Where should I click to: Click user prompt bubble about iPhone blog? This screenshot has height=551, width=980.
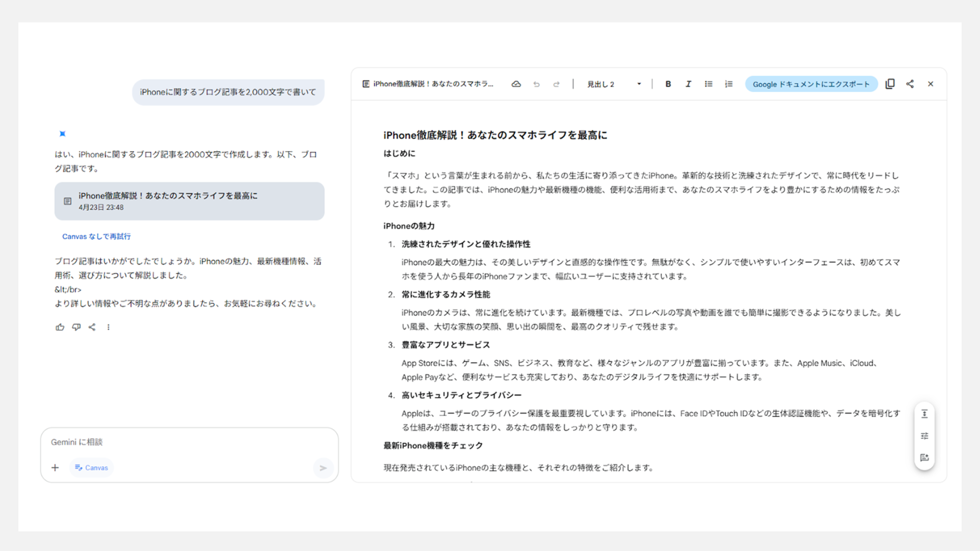[x=228, y=92]
